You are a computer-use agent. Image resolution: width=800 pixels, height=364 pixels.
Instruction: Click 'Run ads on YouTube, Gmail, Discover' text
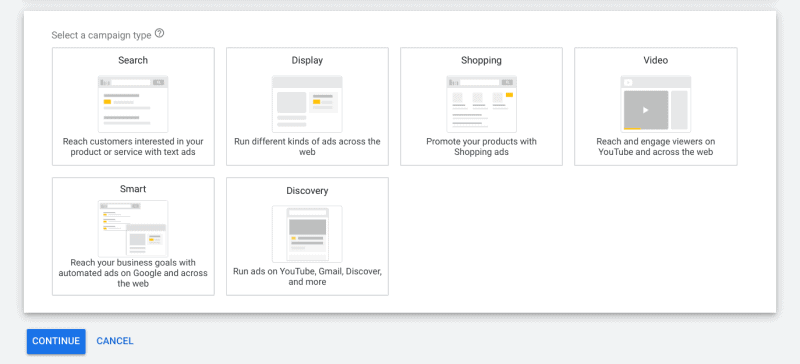pos(307,276)
